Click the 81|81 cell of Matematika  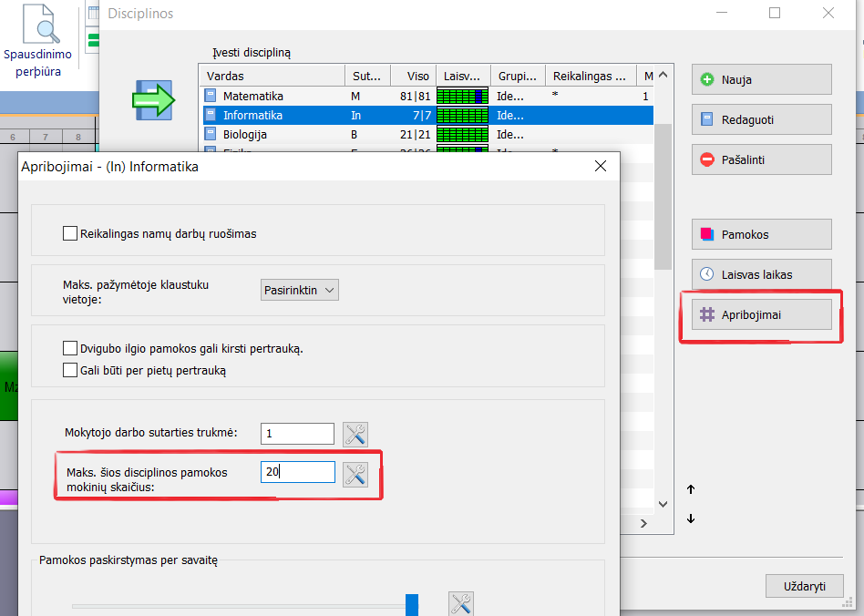(x=415, y=96)
